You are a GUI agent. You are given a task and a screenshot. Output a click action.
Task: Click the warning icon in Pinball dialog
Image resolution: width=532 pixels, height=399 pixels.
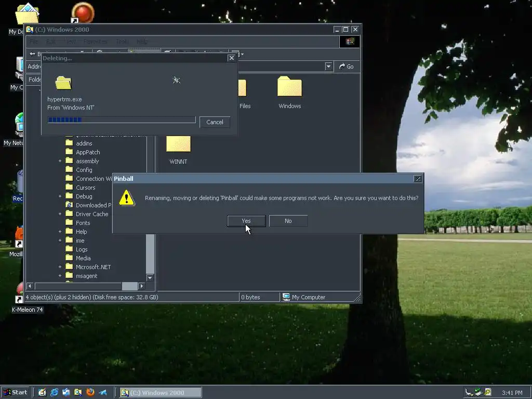point(127,198)
